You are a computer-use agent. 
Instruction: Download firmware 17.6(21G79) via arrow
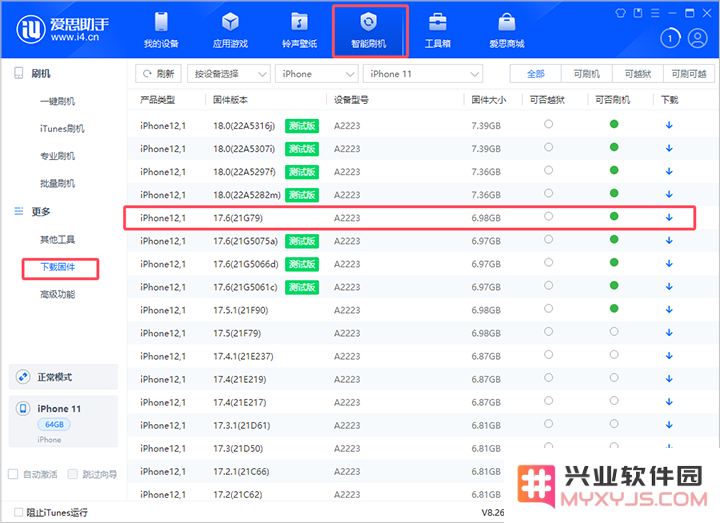click(669, 217)
